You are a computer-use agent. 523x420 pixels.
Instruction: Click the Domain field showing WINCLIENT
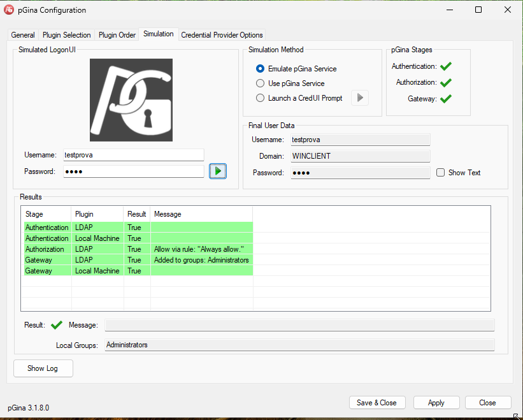tap(360, 156)
